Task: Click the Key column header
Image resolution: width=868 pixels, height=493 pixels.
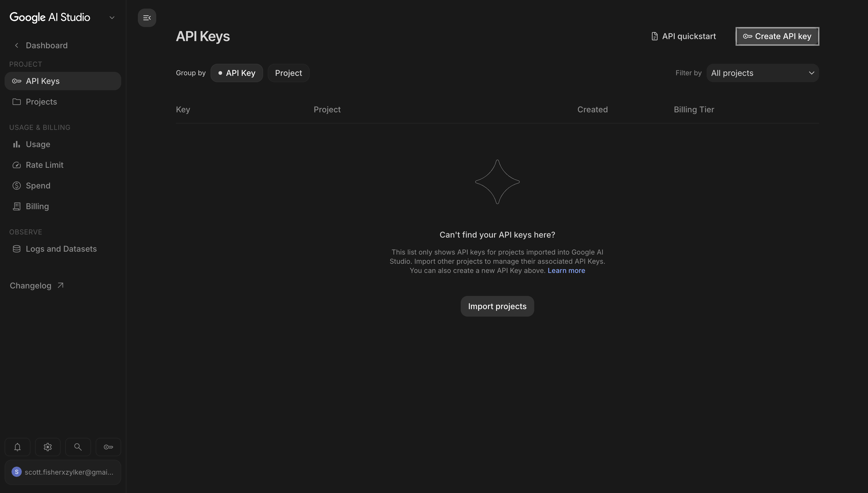Action: click(183, 109)
